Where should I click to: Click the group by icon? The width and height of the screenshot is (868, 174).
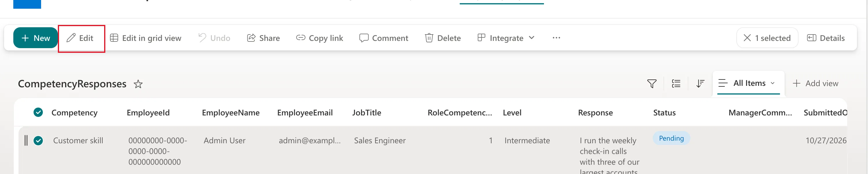tap(676, 84)
